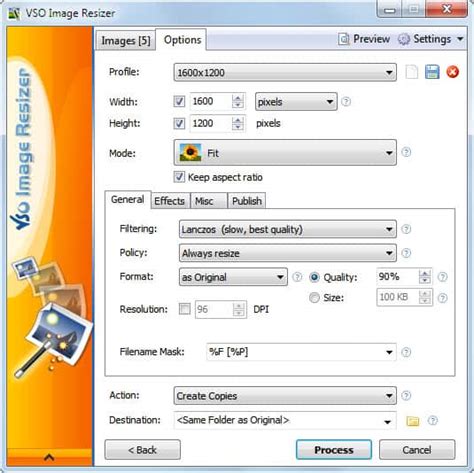Screen dimensions: 474x473
Task: Toggle the Width checkbox
Action: coord(179,101)
